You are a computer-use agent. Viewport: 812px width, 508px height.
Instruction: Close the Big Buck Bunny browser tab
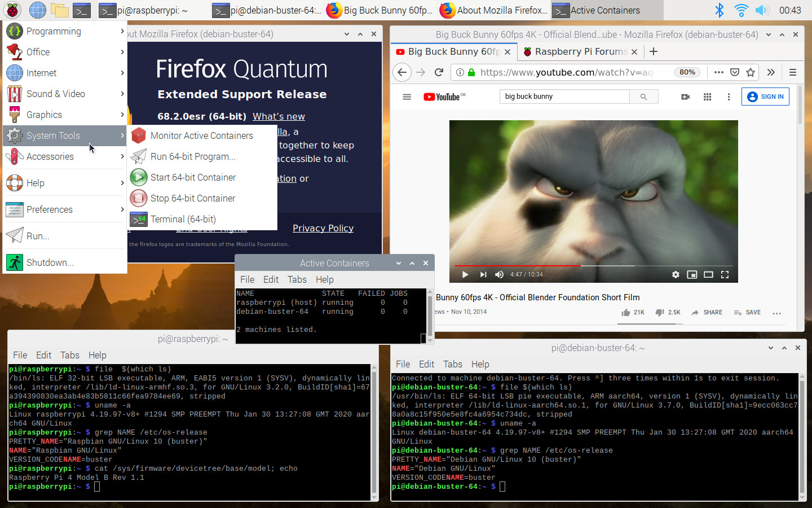[507, 51]
